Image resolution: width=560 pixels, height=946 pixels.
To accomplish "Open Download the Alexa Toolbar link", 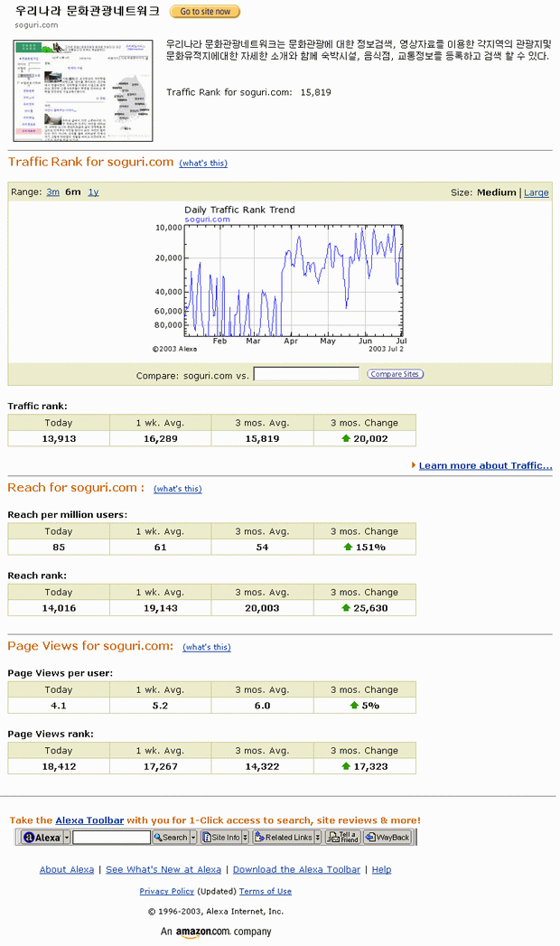I will pos(296,869).
